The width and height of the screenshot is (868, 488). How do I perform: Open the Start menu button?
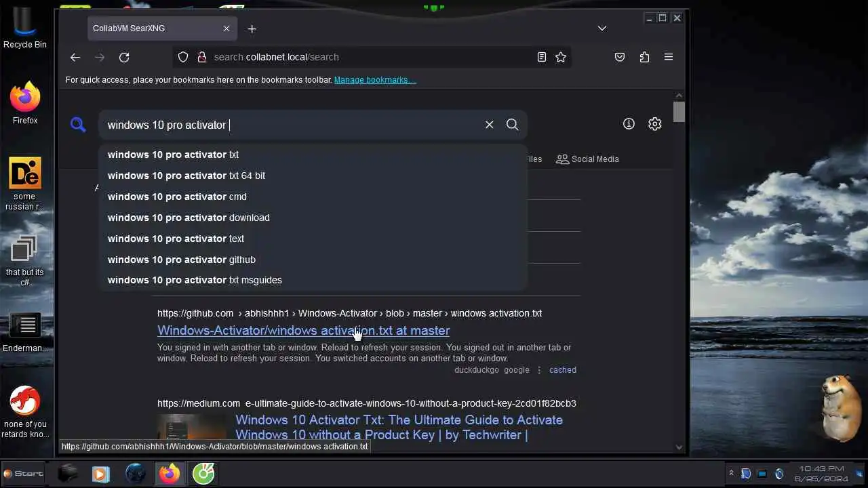point(24,474)
